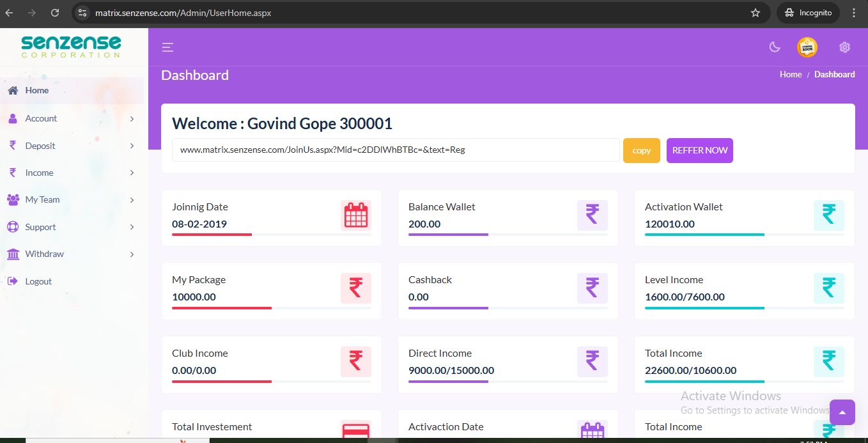This screenshot has width=868, height=443.
Task: Expand the Withdraw menu chevron
Action: [x=132, y=254]
